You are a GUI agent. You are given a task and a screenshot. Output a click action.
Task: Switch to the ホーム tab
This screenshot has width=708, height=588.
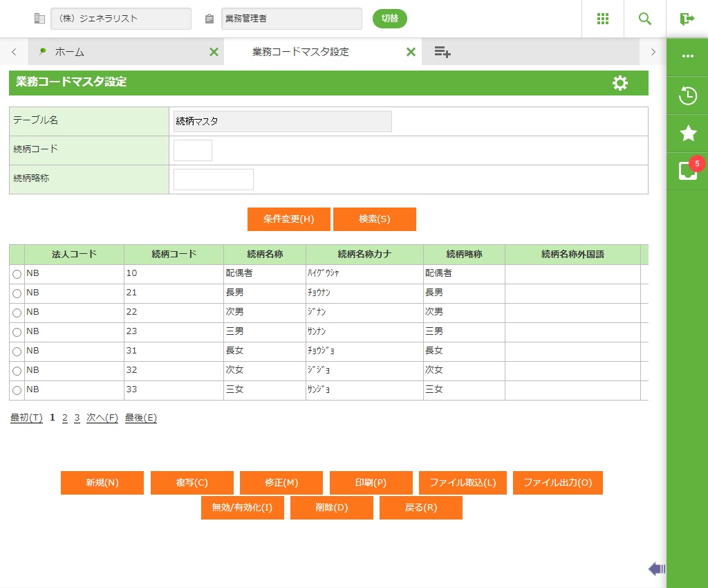point(69,52)
